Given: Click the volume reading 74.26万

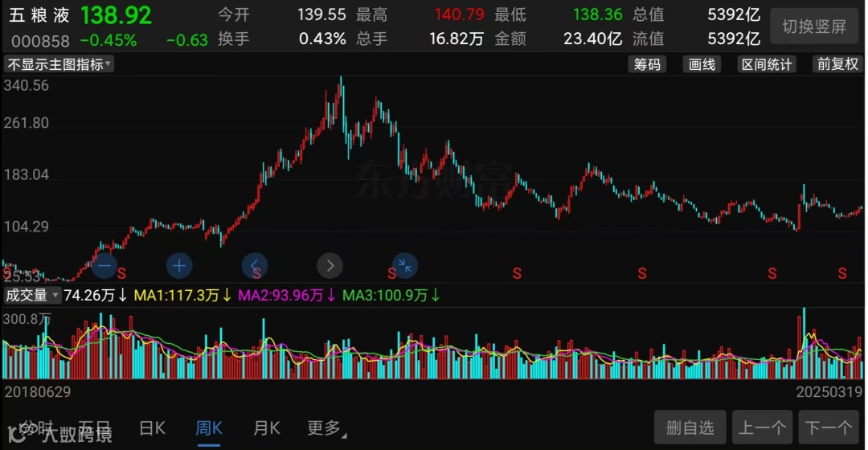Looking at the screenshot, I should [89, 296].
